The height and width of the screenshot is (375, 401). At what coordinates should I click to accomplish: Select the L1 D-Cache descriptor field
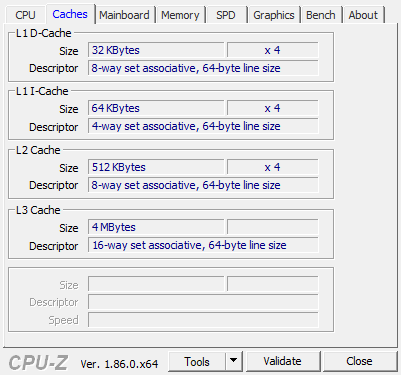point(203,68)
